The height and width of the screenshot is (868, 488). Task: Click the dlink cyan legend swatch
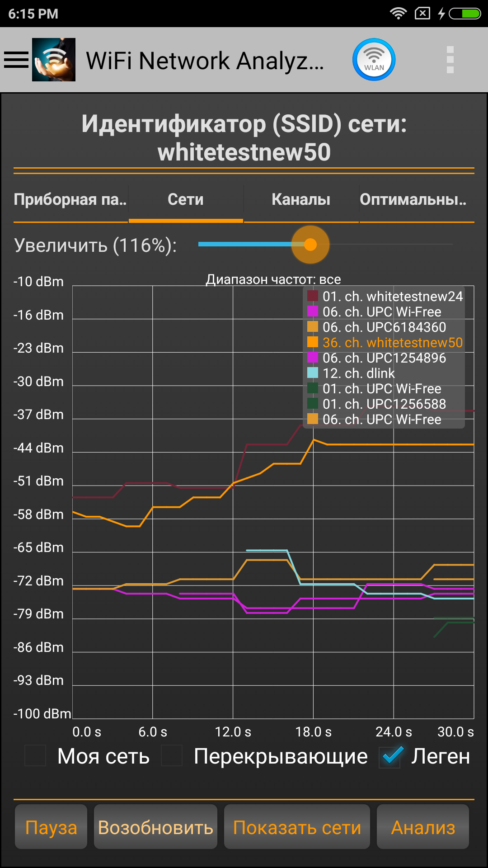(313, 373)
